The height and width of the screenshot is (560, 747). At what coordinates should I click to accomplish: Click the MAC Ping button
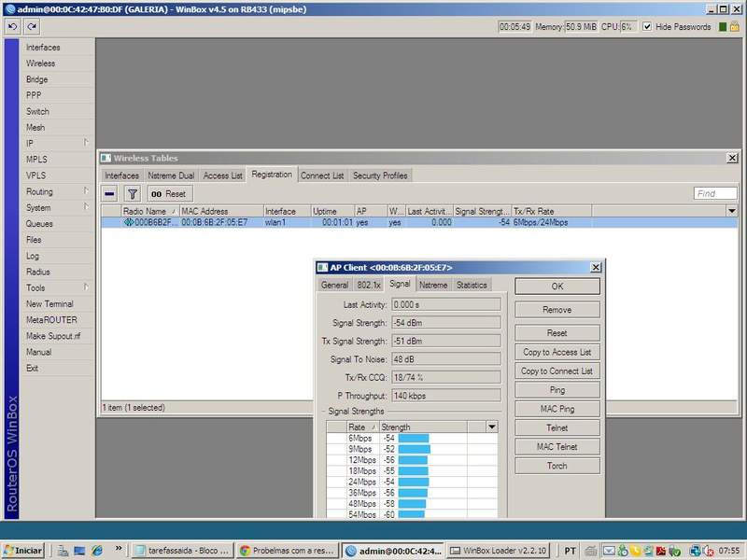click(x=557, y=409)
